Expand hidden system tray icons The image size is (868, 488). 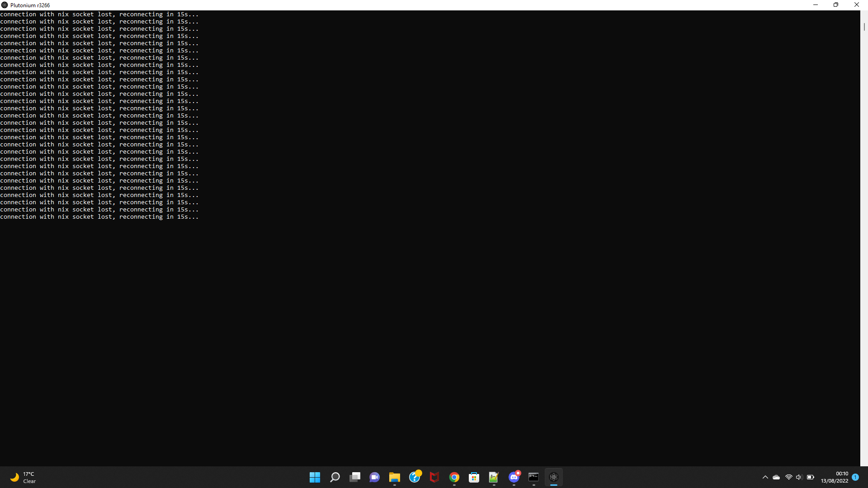(x=765, y=477)
